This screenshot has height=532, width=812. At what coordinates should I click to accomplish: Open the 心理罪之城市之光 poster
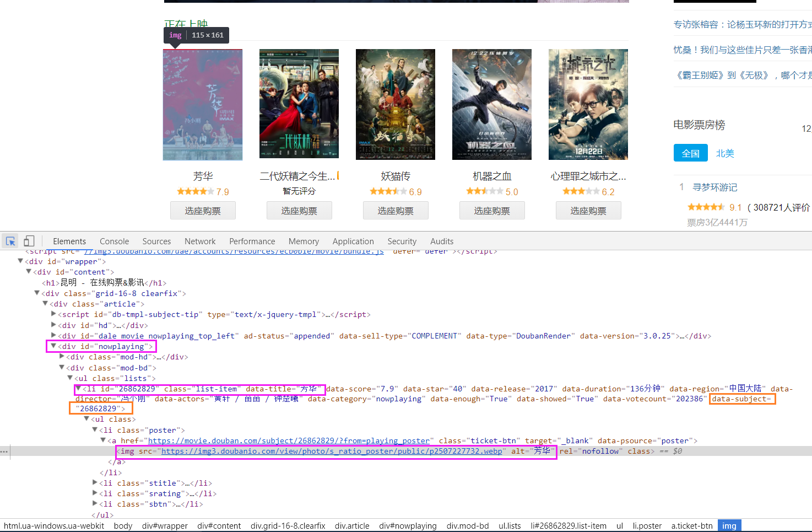588,105
